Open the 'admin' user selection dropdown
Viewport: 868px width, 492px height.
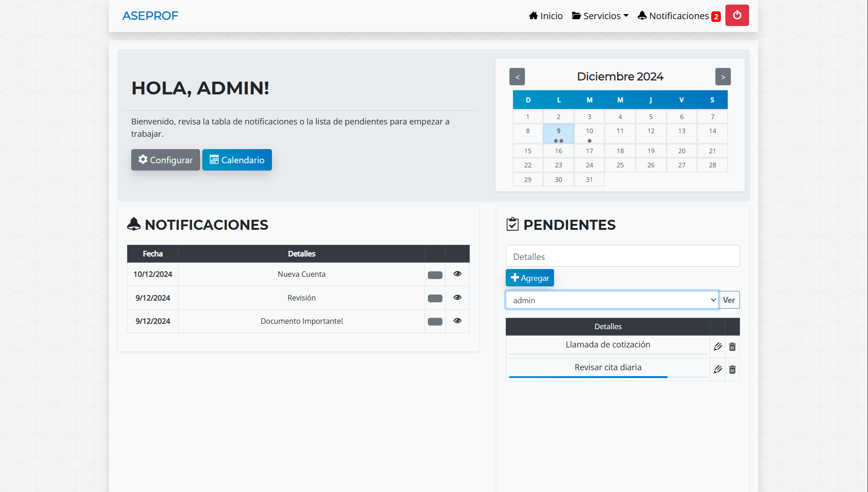tap(612, 300)
